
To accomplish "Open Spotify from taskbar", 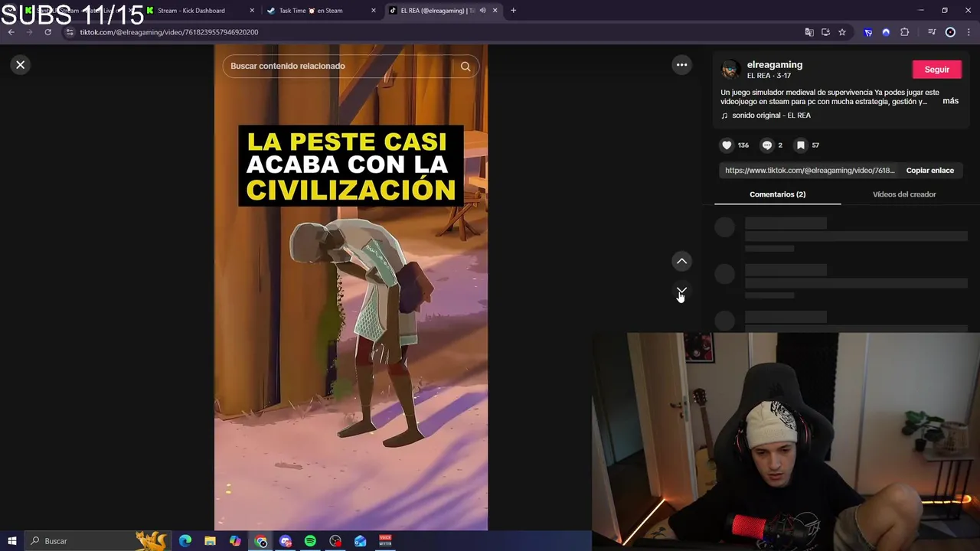I will click(x=310, y=541).
